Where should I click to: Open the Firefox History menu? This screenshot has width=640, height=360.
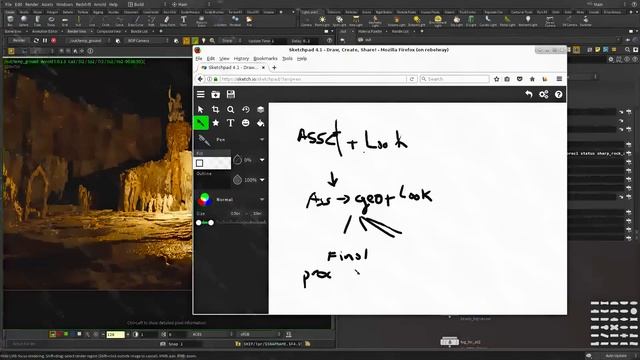point(241,58)
